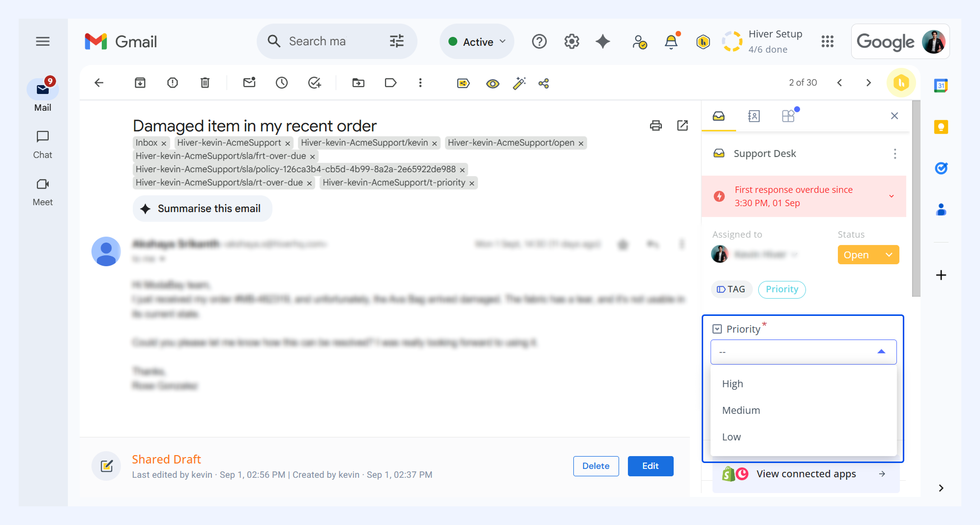
Task: Switch to the Hiver inbox tab
Action: pyautogui.click(x=719, y=116)
